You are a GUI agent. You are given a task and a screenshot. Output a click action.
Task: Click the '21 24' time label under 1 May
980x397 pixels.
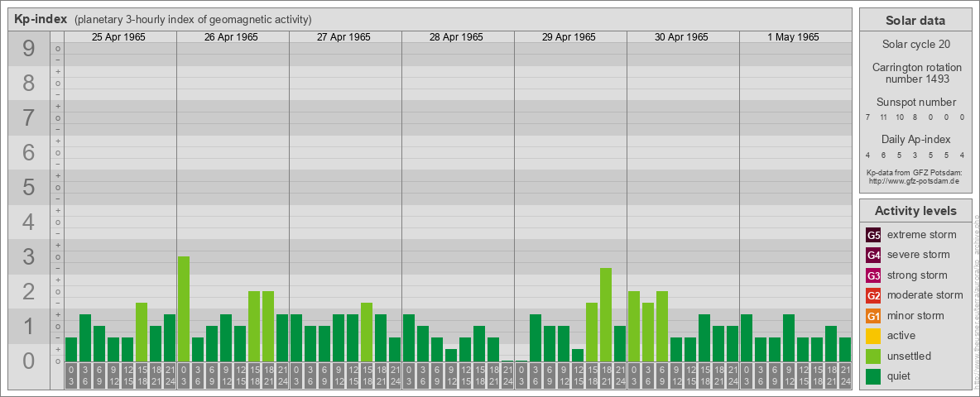[x=845, y=375]
